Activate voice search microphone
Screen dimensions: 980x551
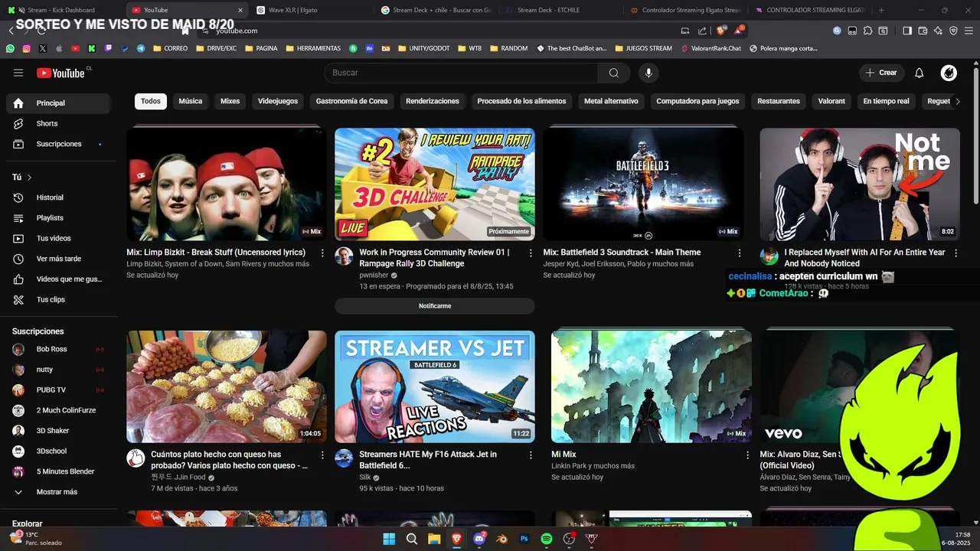648,73
